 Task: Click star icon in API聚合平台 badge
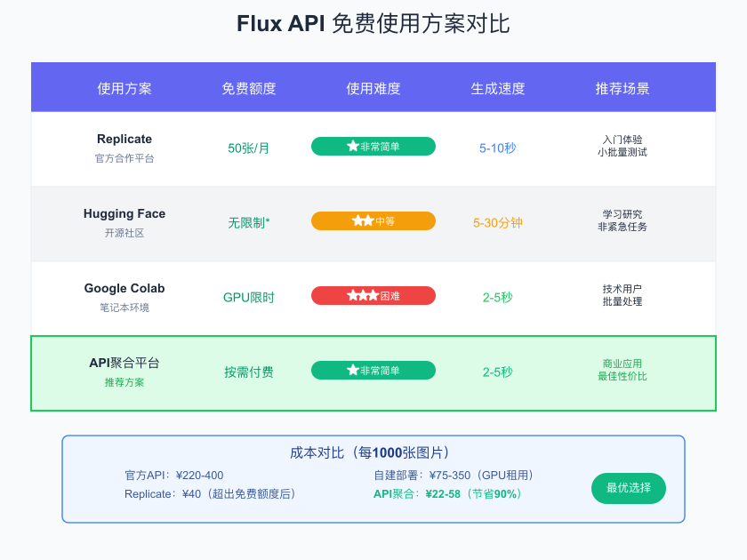(352, 370)
